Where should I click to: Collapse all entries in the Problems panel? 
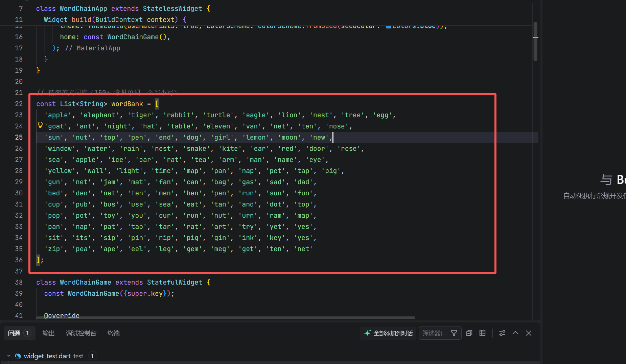coord(469,333)
